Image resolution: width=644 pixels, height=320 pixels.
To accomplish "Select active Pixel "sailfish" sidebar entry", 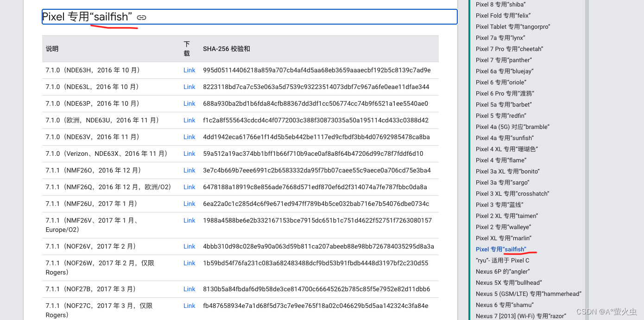I will tap(501, 249).
